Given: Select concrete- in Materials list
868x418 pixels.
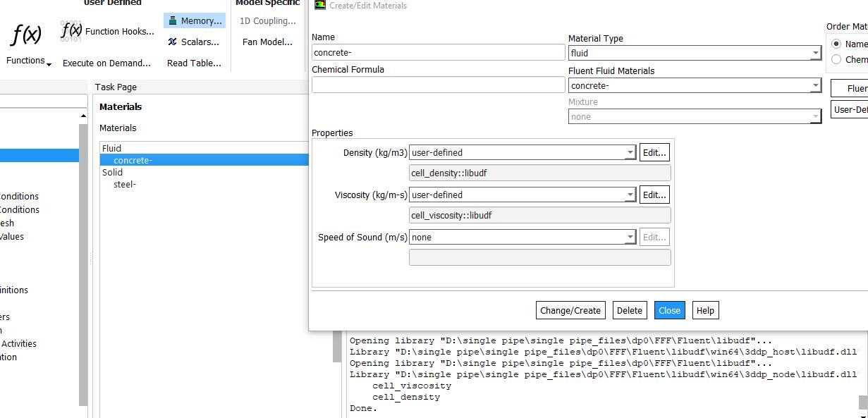Looking at the screenshot, I should pos(204,160).
